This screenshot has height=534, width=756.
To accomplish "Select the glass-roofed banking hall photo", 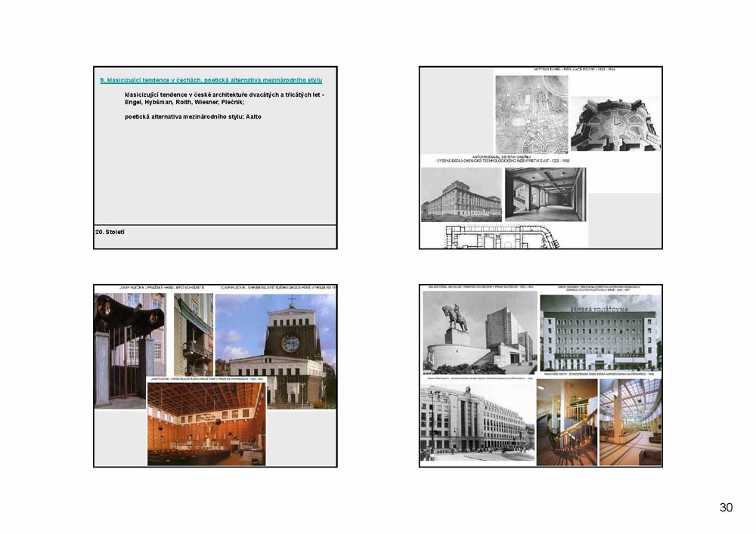I will (631, 422).
